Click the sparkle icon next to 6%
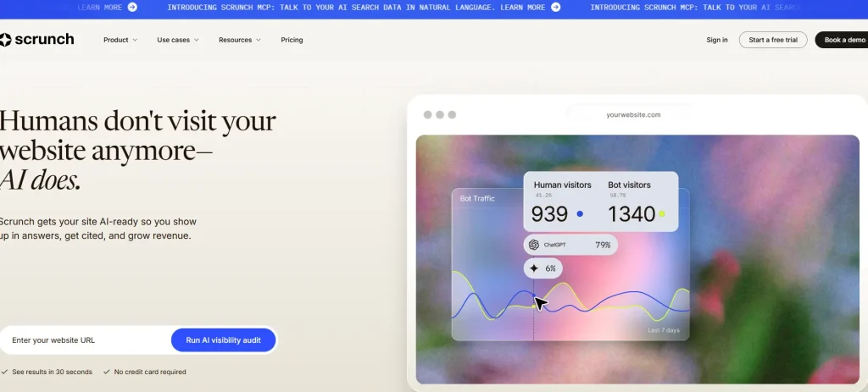 534,268
